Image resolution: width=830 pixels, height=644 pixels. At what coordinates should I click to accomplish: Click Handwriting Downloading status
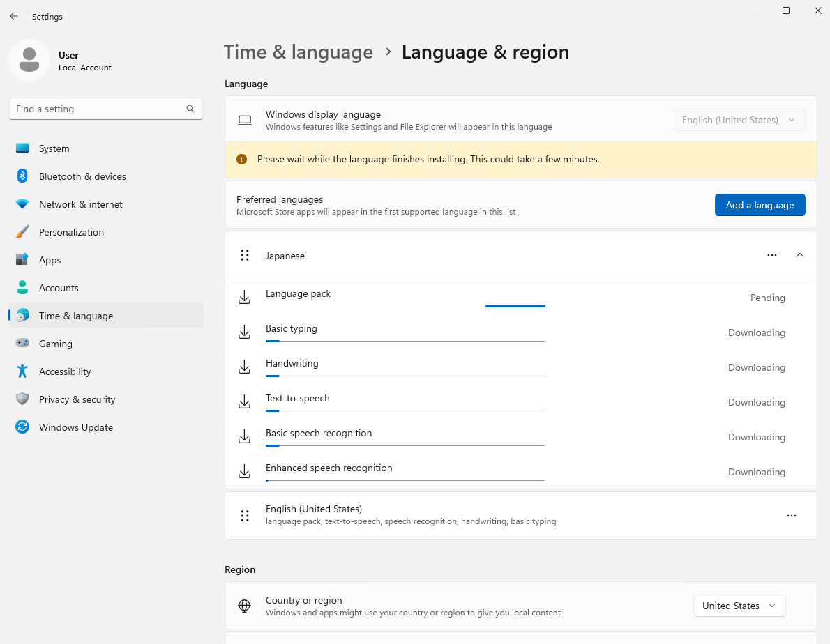[757, 367]
